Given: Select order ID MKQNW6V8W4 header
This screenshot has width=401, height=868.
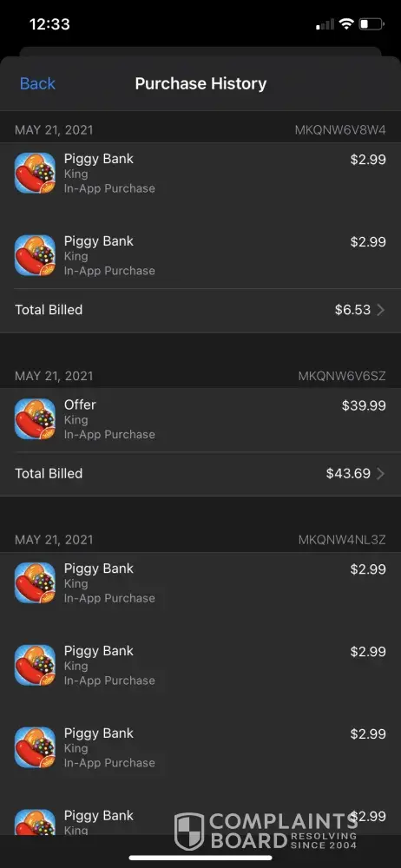Looking at the screenshot, I should click(x=340, y=130).
